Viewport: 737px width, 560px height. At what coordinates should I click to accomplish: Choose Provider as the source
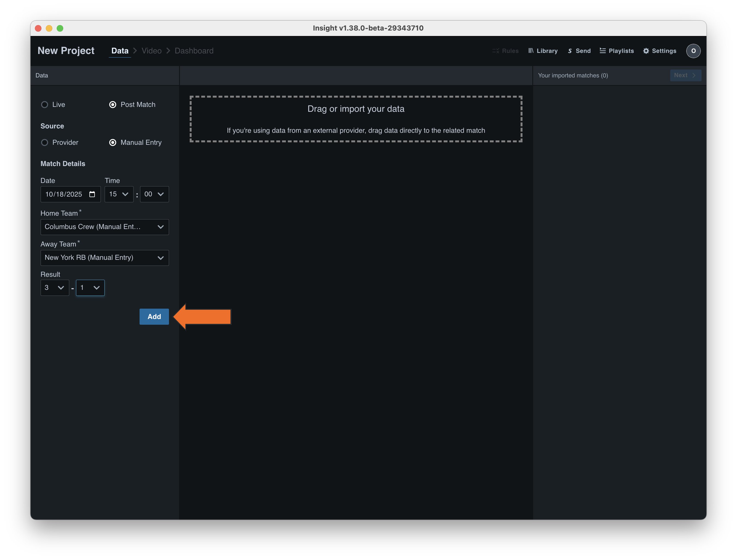coord(44,143)
